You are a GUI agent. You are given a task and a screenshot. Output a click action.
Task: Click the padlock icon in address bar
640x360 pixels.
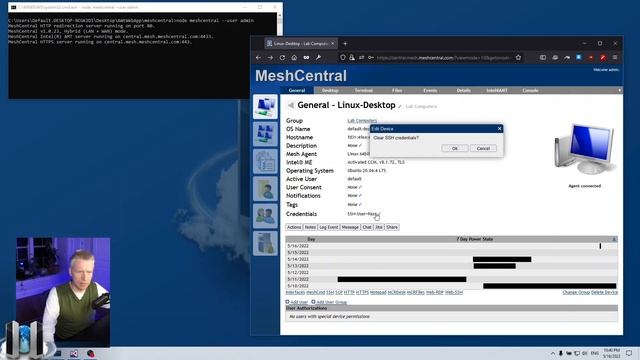click(352, 58)
